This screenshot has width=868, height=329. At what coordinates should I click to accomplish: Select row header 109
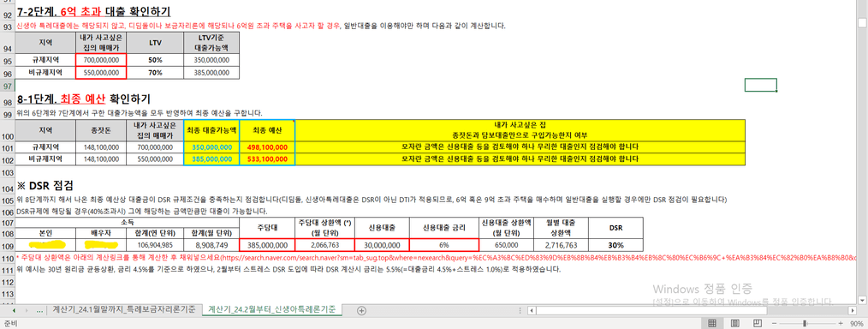click(7, 245)
